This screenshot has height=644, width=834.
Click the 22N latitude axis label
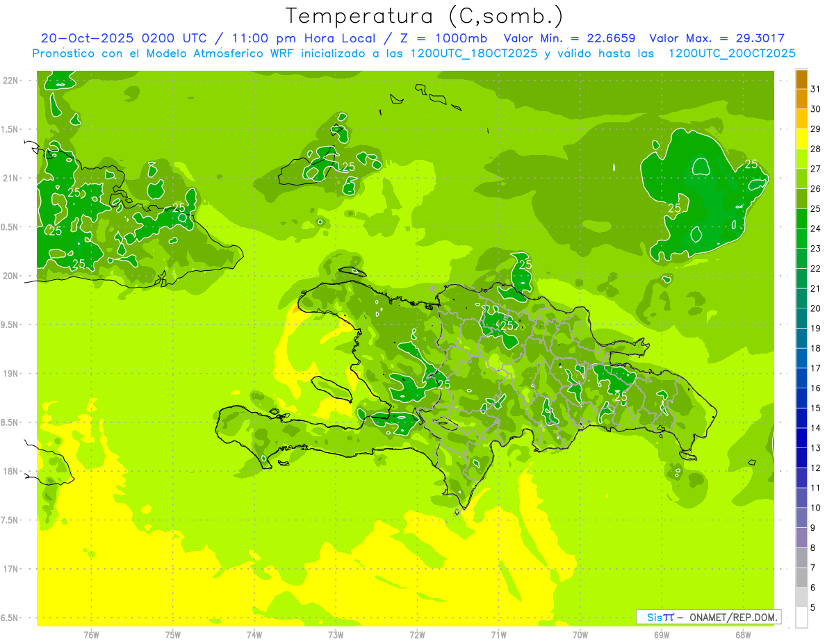pos(10,80)
